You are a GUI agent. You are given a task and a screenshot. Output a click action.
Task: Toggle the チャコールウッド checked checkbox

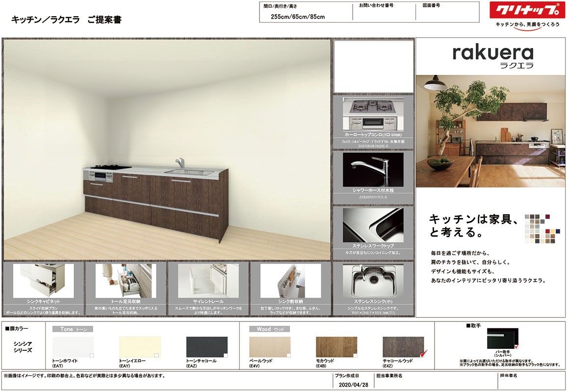[x=422, y=354]
